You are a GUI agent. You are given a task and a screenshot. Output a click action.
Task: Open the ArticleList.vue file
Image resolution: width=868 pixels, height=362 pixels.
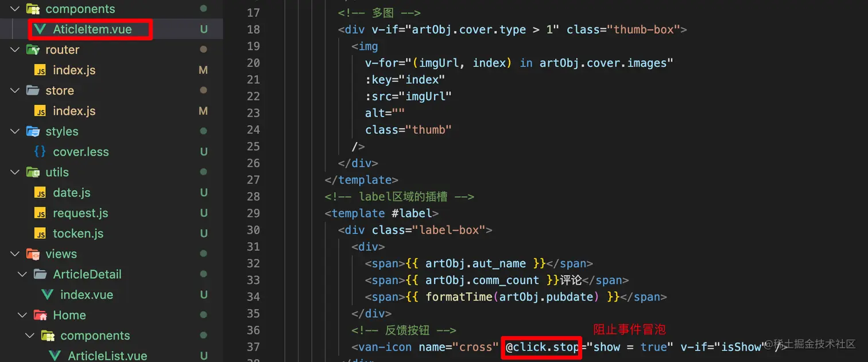[x=107, y=356]
